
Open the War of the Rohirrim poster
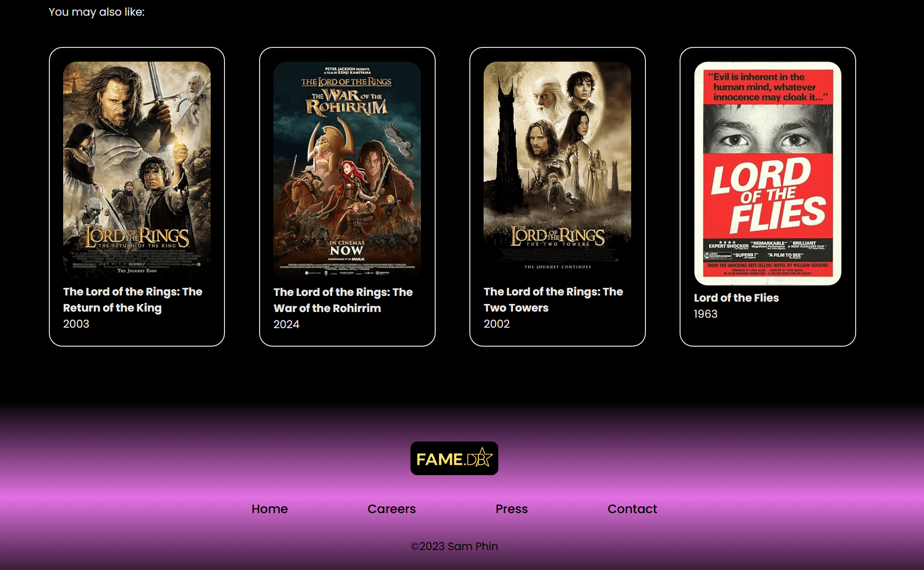click(347, 171)
